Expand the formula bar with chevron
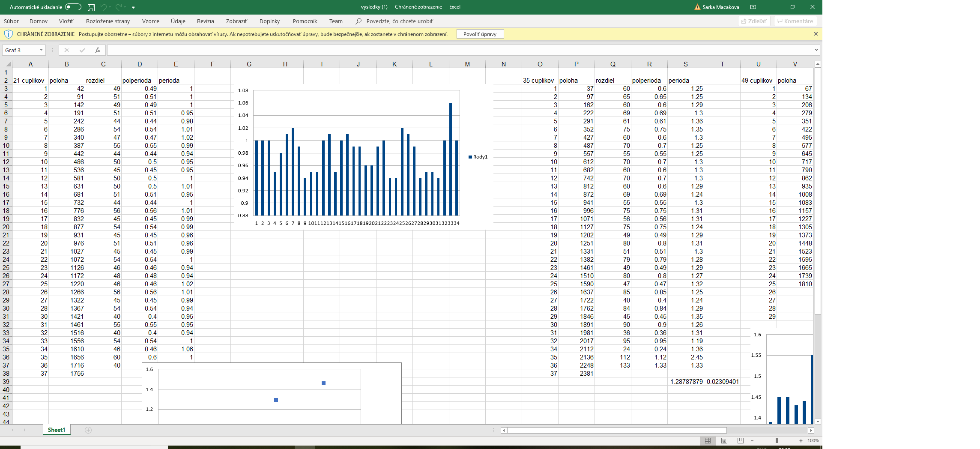 point(816,50)
